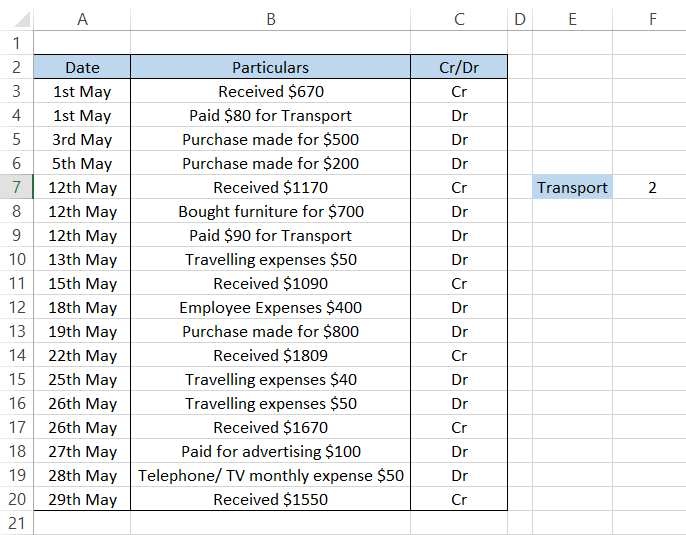Viewport: 686px width, 535px height.
Task: Click cell F7 containing value 2
Action: [x=651, y=187]
